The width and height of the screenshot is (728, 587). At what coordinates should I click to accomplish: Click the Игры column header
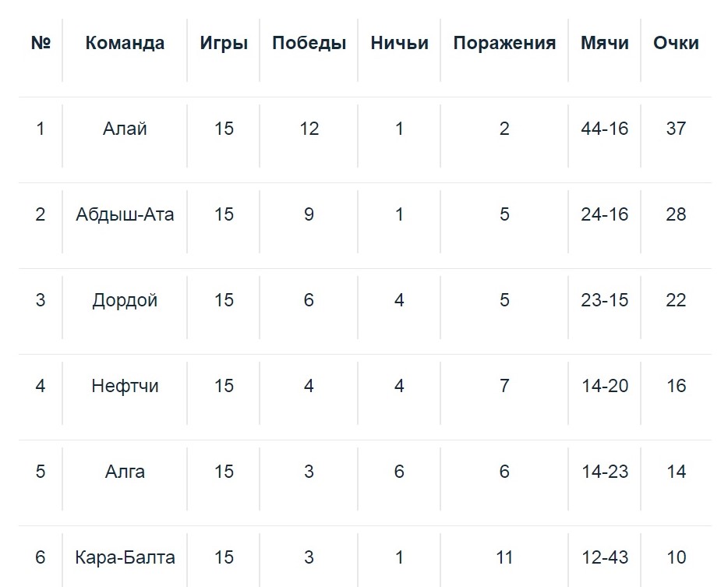tap(224, 43)
